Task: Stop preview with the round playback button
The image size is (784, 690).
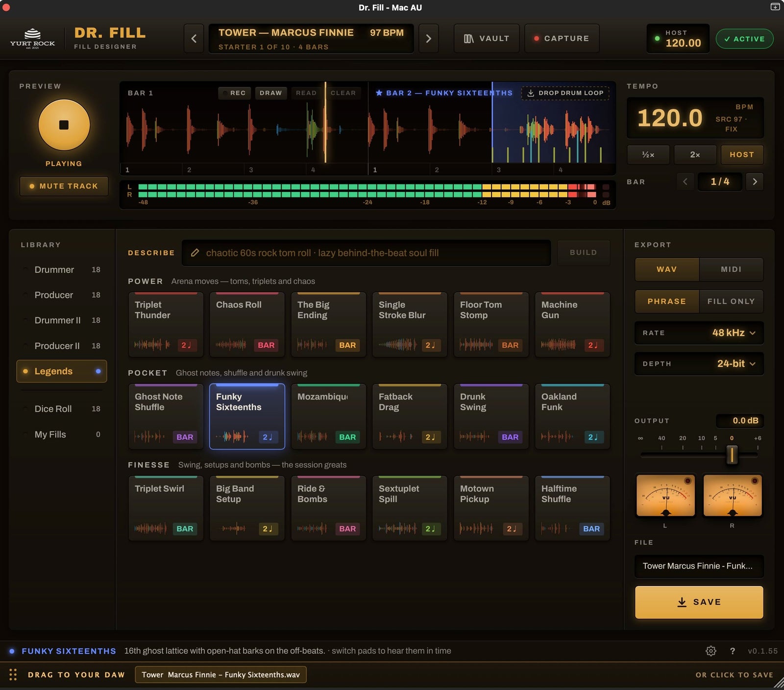Action: (64, 125)
